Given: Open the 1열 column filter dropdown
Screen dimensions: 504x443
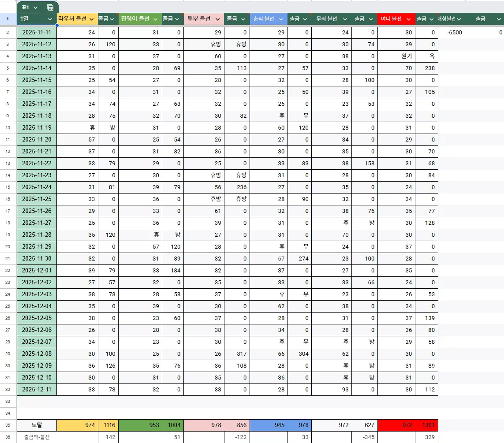Looking at the screenshot, I should tap(50, 19).
